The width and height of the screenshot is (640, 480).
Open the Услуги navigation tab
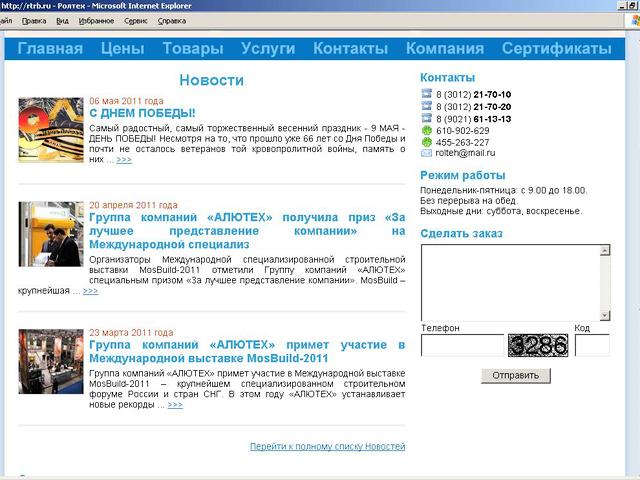point(268,49)
